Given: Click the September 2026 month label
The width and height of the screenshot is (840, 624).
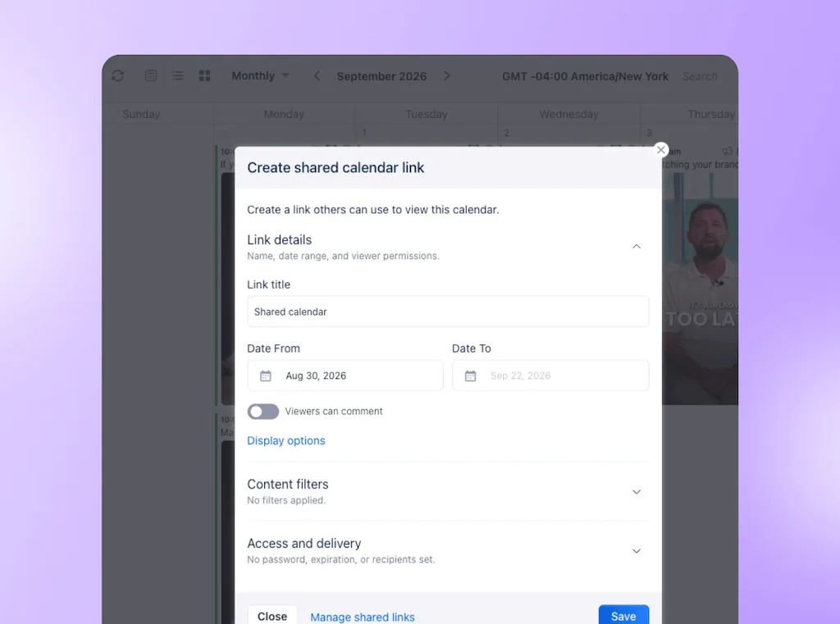Looking at the screenshot, I should (x=381, y=76).
